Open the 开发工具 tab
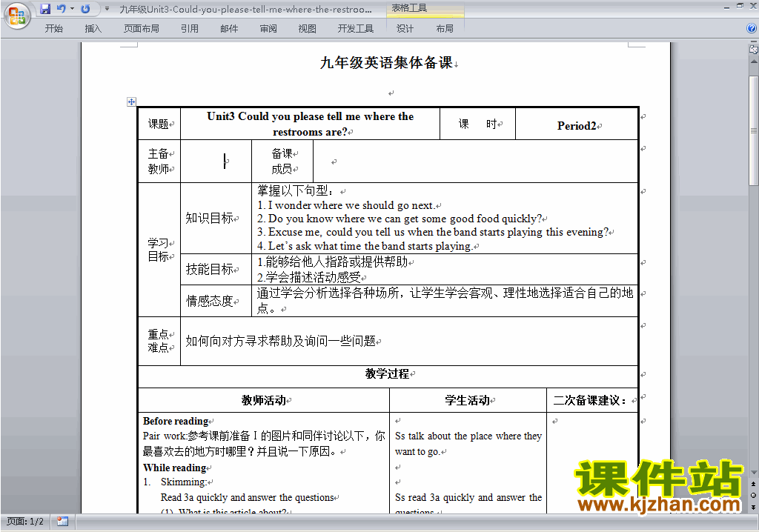 pyautogui.click(x=356, y=29)
